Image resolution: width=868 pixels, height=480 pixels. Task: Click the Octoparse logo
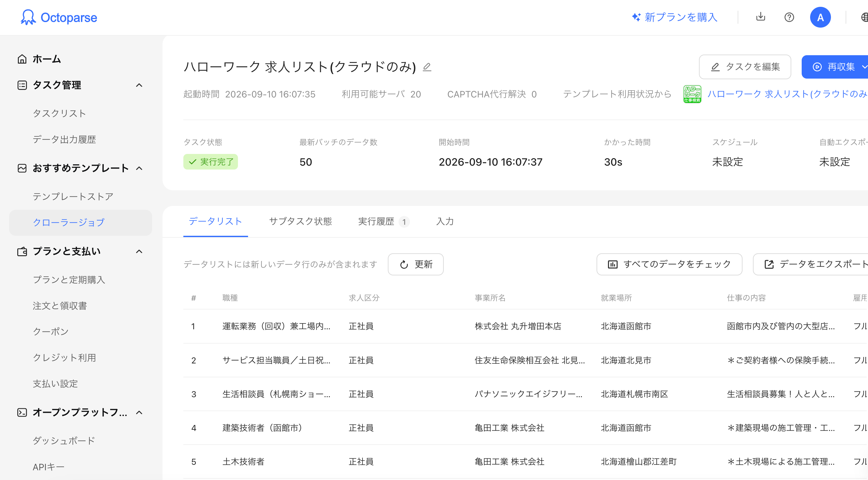tap(59, 17)
